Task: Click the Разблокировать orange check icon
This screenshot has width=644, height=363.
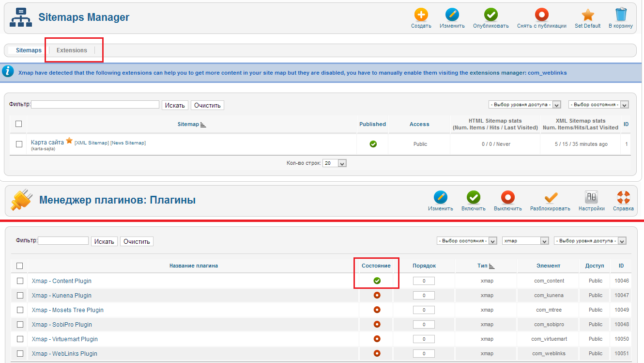Action: pos(551,197)
